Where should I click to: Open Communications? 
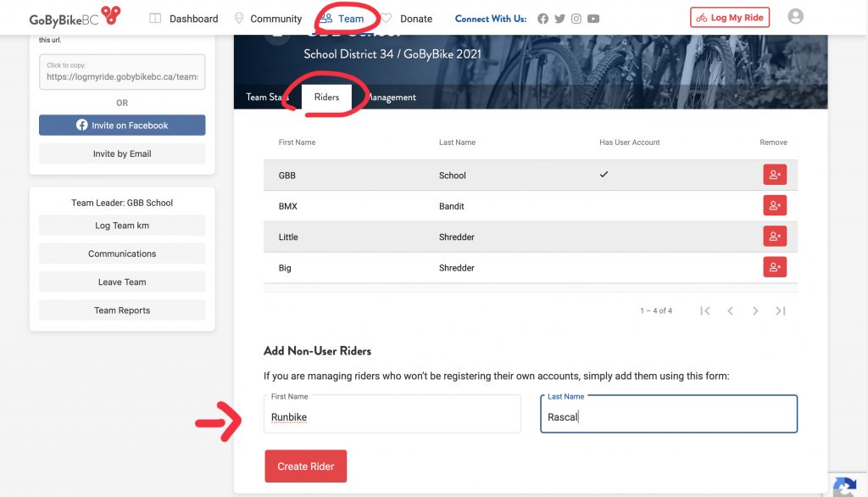(x=122, y=254)
